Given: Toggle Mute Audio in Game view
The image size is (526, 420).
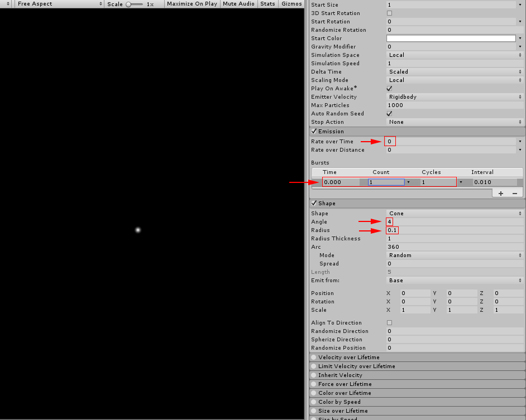Looking at the screenshot, I should (x=238, y=4).
